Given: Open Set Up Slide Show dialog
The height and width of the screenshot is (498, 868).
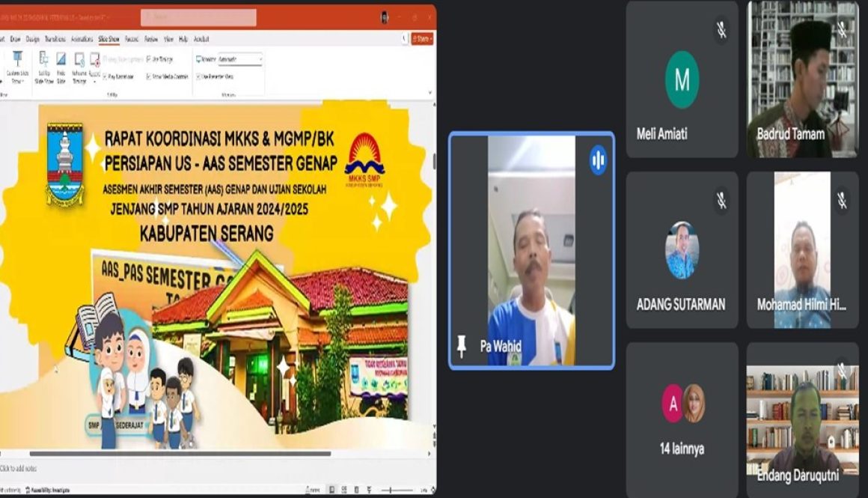Looking at the screenshot, I should pos(43,67).
